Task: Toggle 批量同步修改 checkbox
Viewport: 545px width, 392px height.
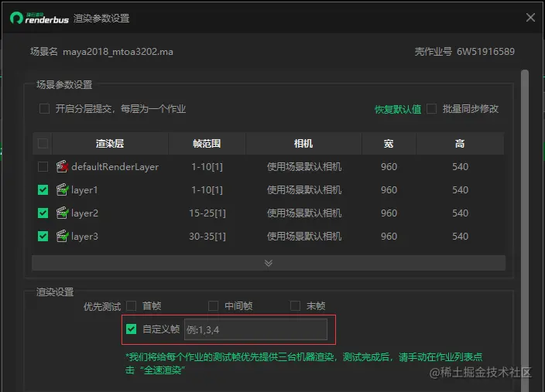Action: tap(431, 109)
